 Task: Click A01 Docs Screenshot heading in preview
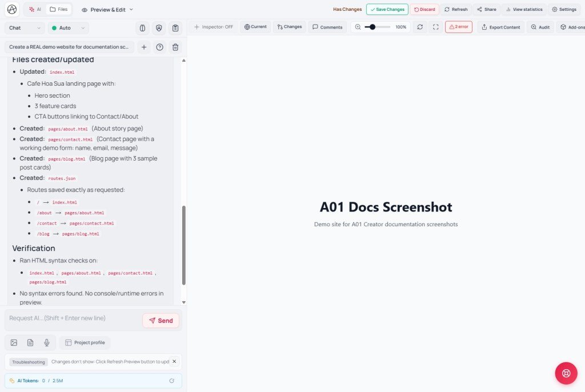[x=386, y=207]
